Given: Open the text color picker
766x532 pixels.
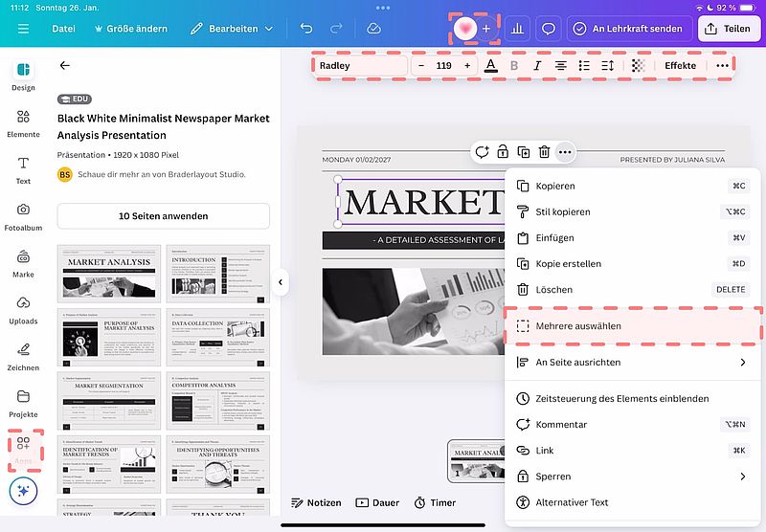Looking at the screenshot, I should [491, 66].
